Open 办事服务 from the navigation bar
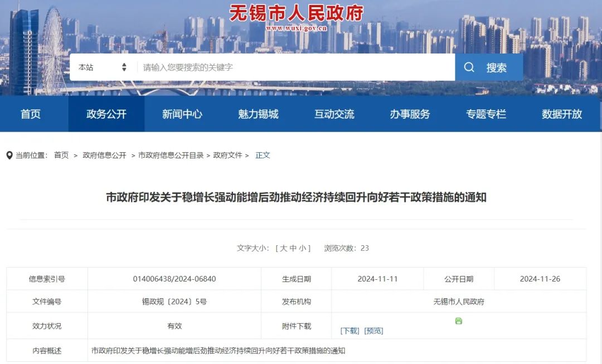The width and height of the screenshot is (602, 364). (410, 114)
